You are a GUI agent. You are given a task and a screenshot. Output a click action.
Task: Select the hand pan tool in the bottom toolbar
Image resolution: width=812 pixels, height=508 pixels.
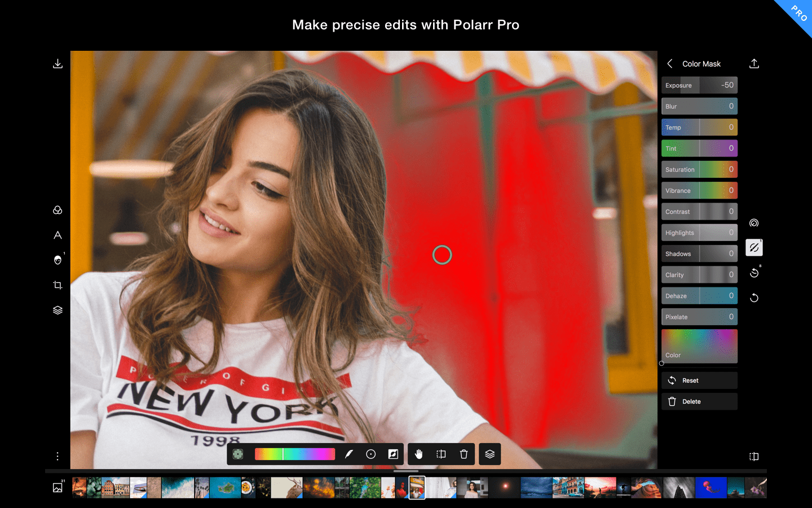[418, 454]
